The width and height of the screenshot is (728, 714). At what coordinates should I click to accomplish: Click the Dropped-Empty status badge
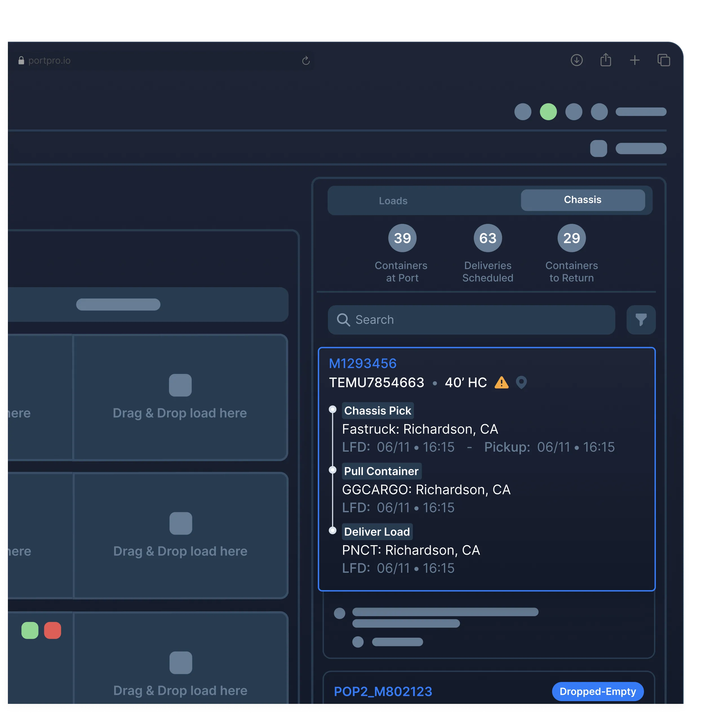pyautogui.click(x=597, y=691)
